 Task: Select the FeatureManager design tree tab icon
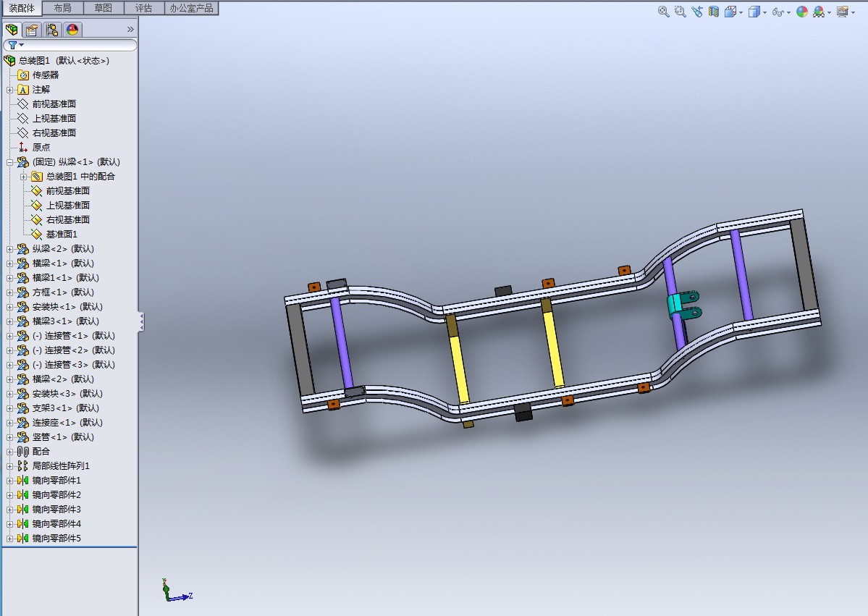pos(12,30)
